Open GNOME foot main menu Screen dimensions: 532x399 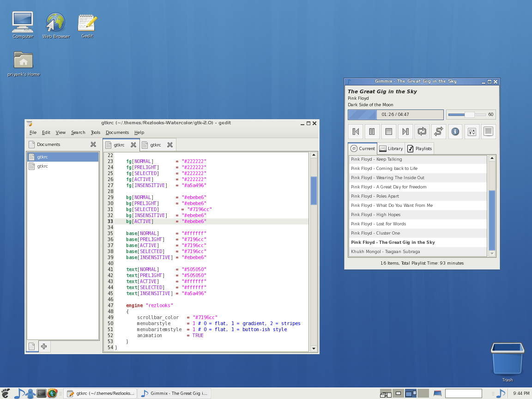click(6, 393)
